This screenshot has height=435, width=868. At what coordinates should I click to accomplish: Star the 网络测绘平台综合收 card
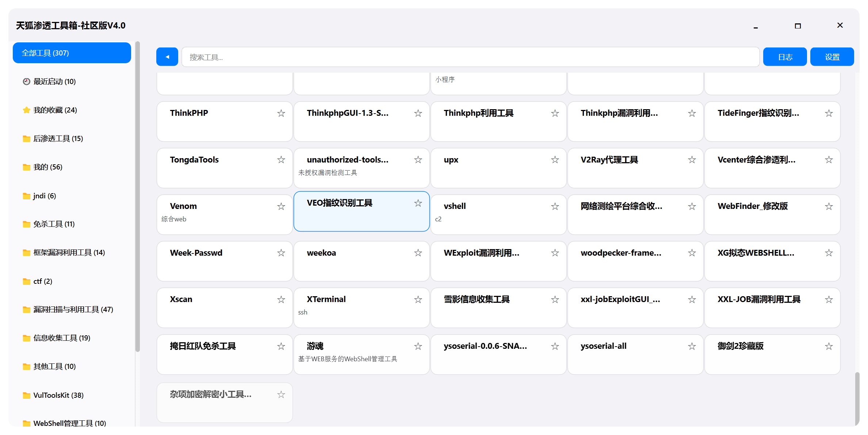coord(692,206)
